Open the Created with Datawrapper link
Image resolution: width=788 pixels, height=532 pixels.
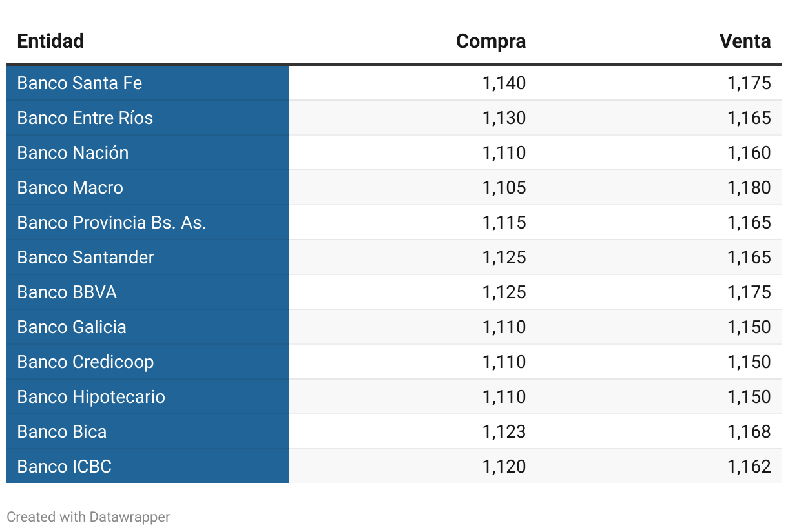[88, 517]
